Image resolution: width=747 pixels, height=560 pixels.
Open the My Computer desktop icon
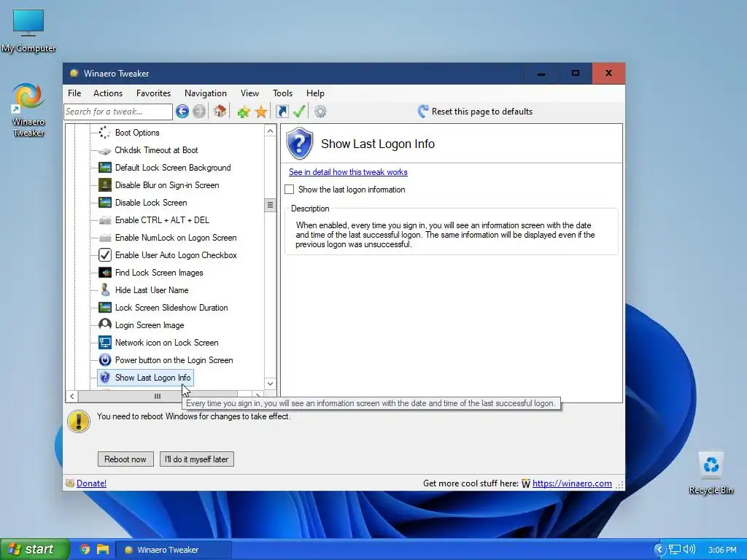28,29
